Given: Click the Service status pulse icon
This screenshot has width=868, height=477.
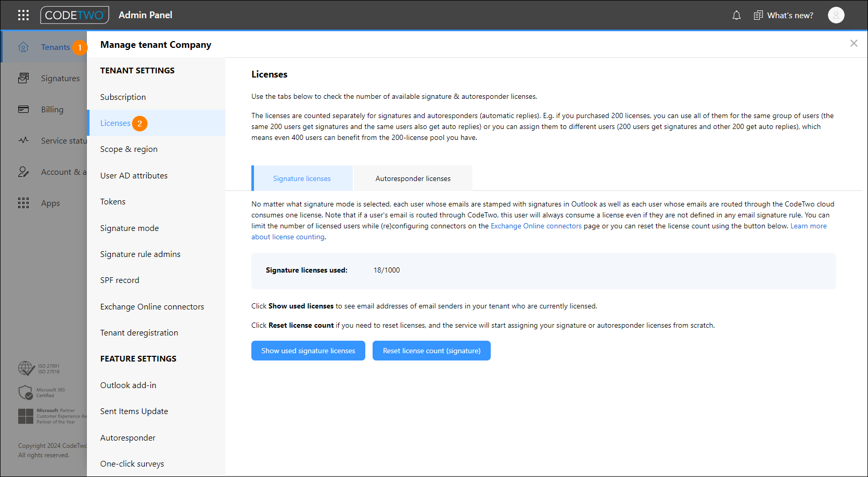Looking at the screenshot, I should click(23, 140).
